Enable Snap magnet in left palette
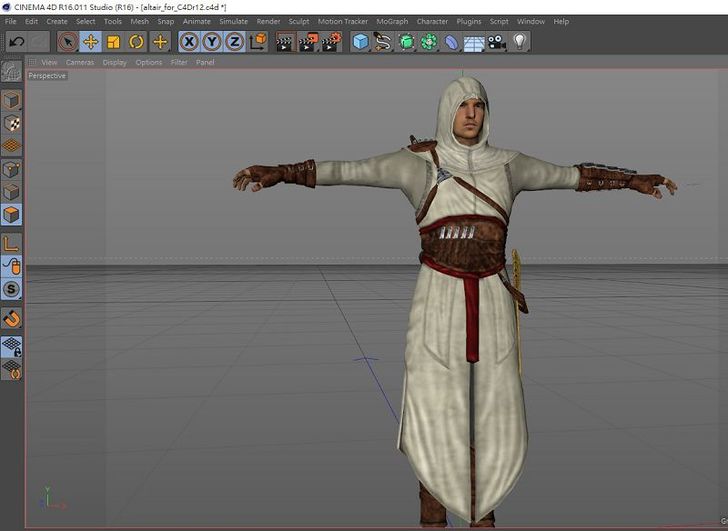The height and width of the screenshot is (531, 728). 12,319
